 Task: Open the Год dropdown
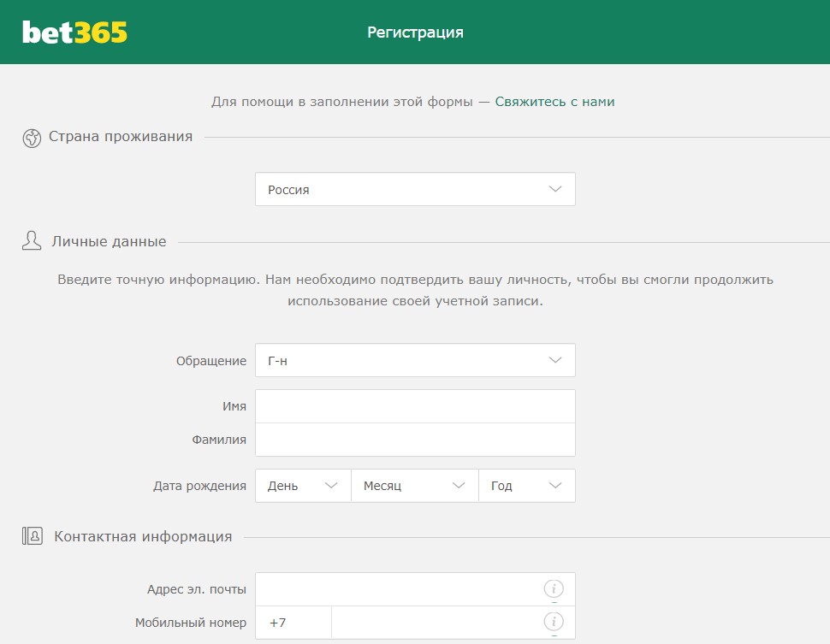coord(527,485)
